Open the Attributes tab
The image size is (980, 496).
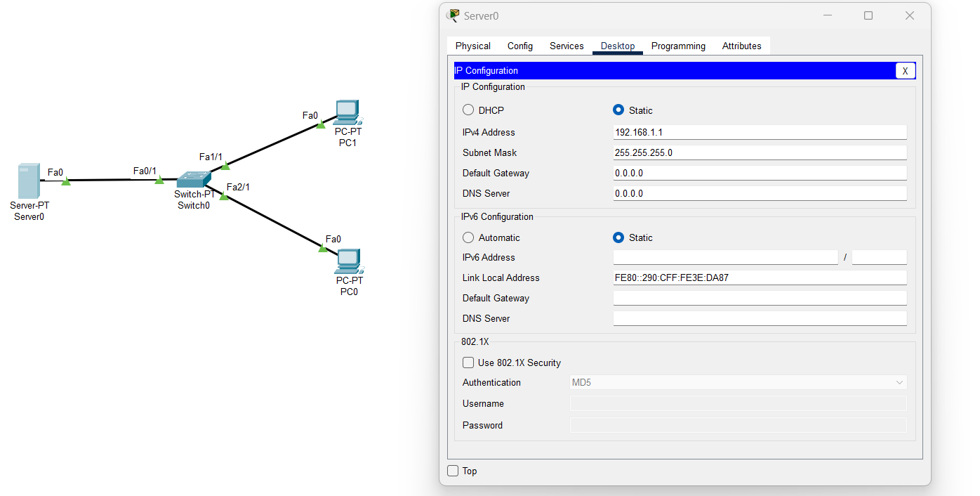741,46
